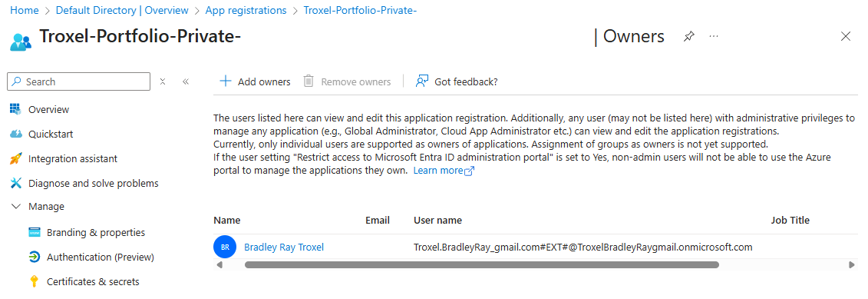Go to App registrations breadcrumb
This screenshot has width=868, height=299.
click(246, 11)
